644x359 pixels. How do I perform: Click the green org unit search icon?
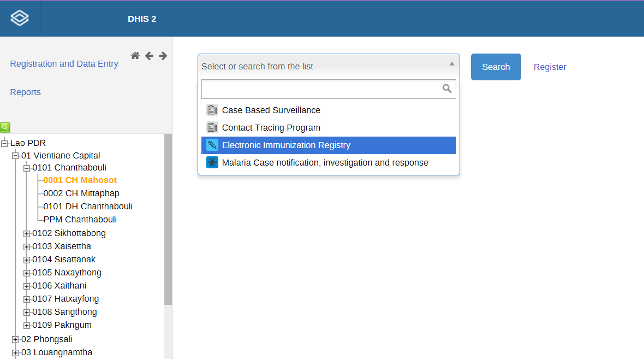(5, 127)
